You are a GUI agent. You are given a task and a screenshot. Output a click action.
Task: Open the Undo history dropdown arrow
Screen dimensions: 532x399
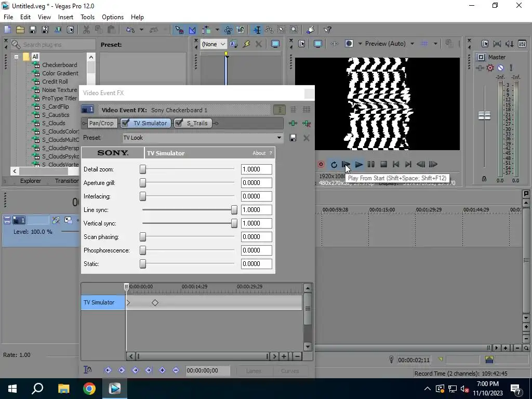click(x=141, y=30)
